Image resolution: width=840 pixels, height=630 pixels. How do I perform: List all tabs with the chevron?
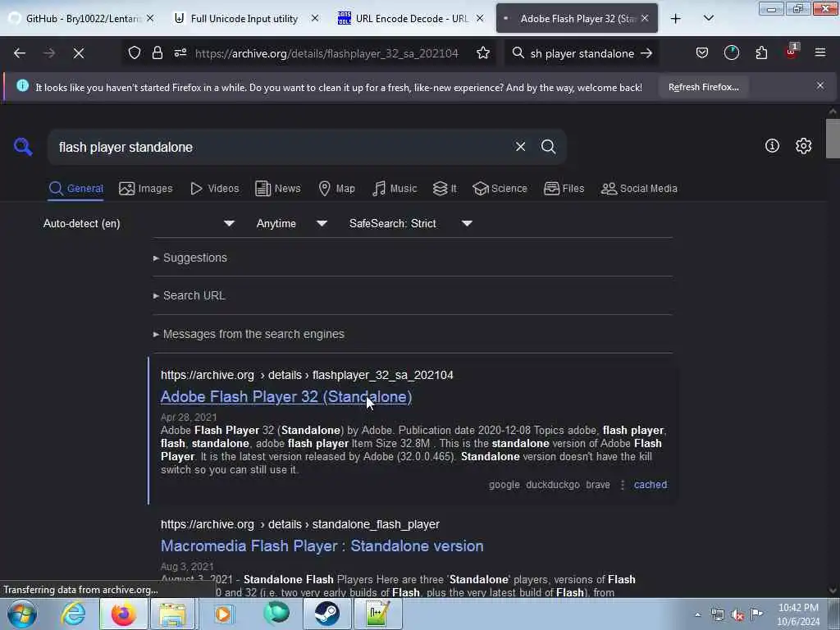pos(708,19)
